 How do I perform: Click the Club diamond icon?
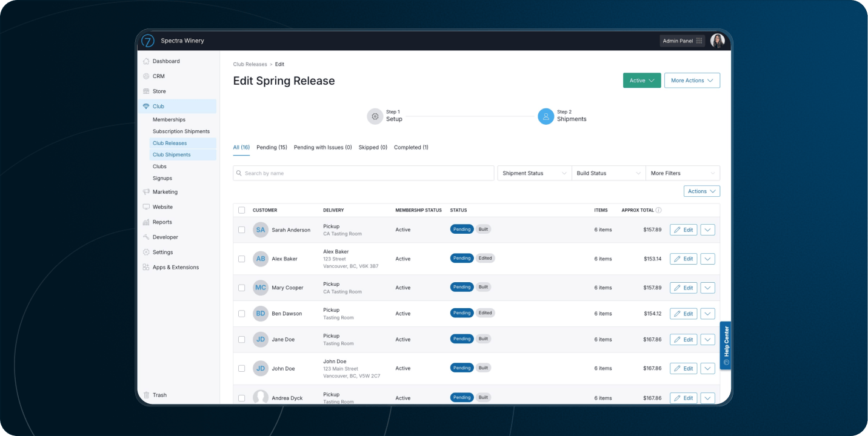pyautogui.click(x=146, y=107)
